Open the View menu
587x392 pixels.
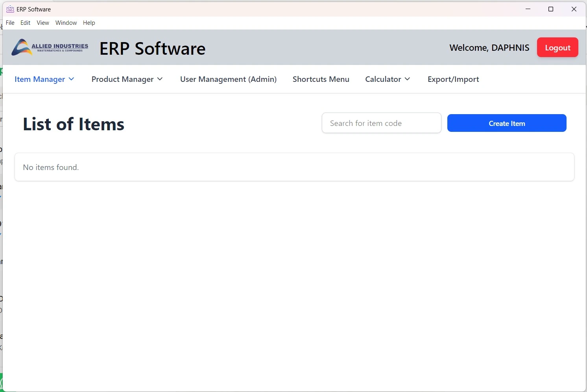[43, 23]
